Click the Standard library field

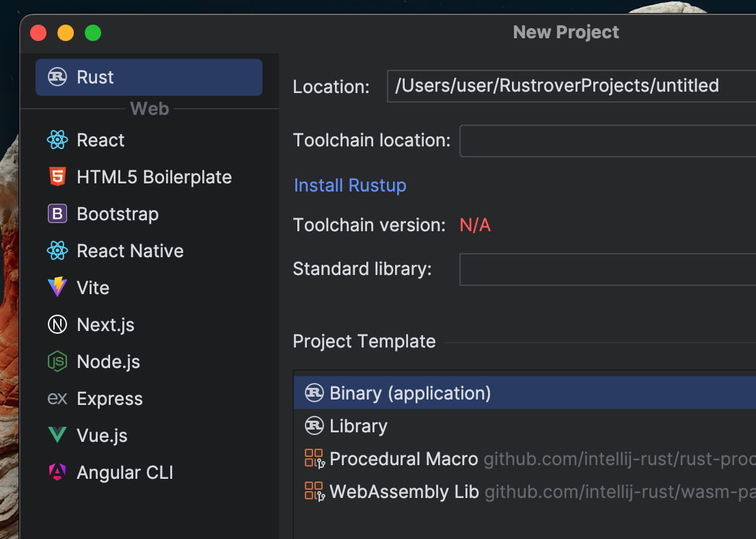coord(608,269)
